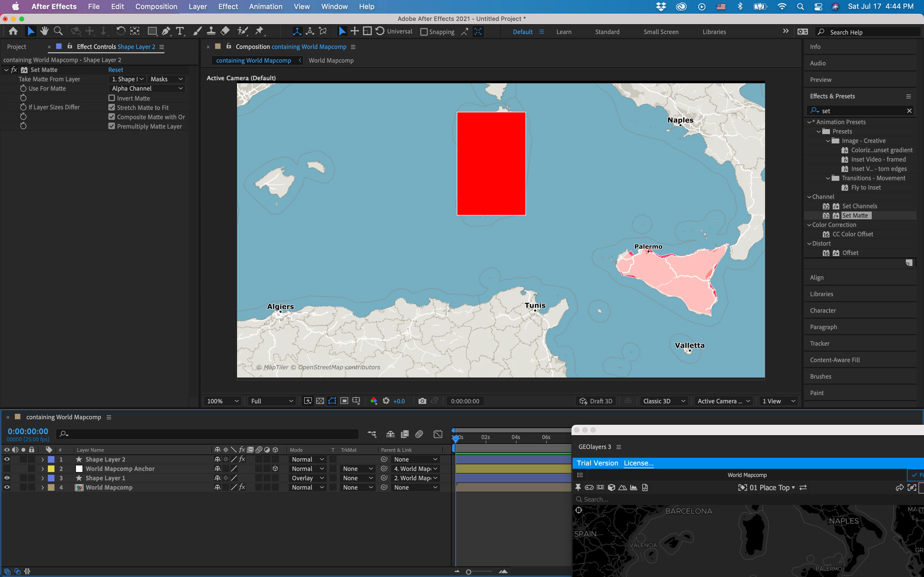
Task: Click the Take Snapshot camera icon
Action: pos(422,401)
